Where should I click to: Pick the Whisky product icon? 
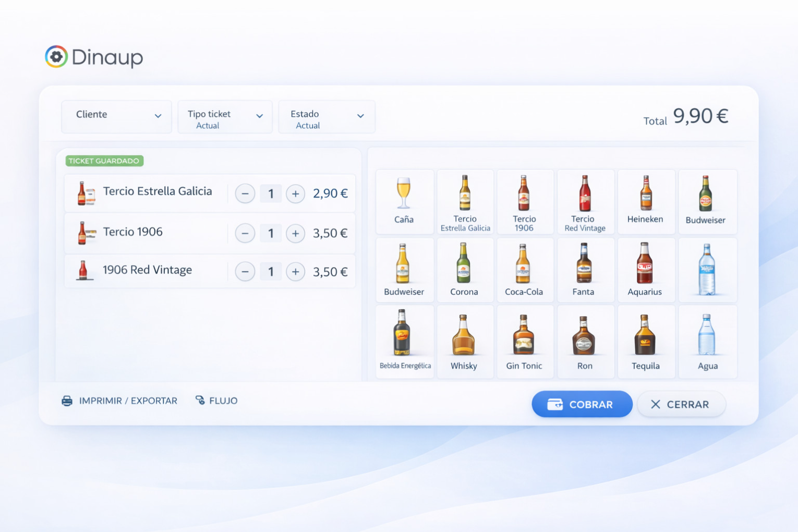click(x=464, y=342)
